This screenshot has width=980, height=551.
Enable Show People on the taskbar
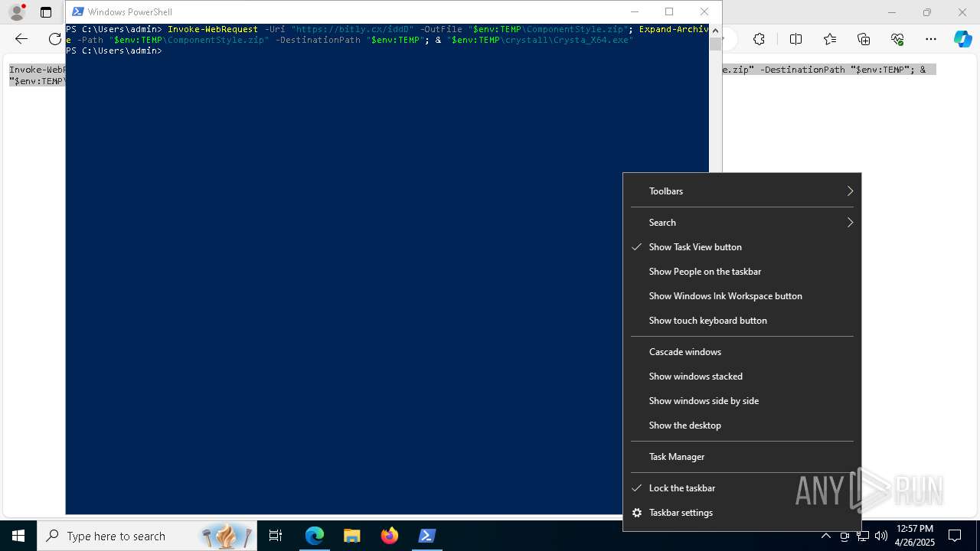coord(742,272)
